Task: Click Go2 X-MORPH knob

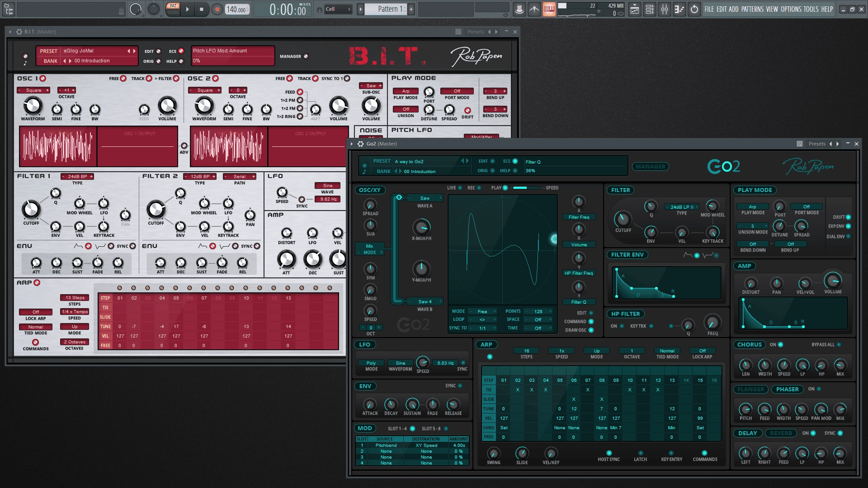Action: (x=421, y=227)
